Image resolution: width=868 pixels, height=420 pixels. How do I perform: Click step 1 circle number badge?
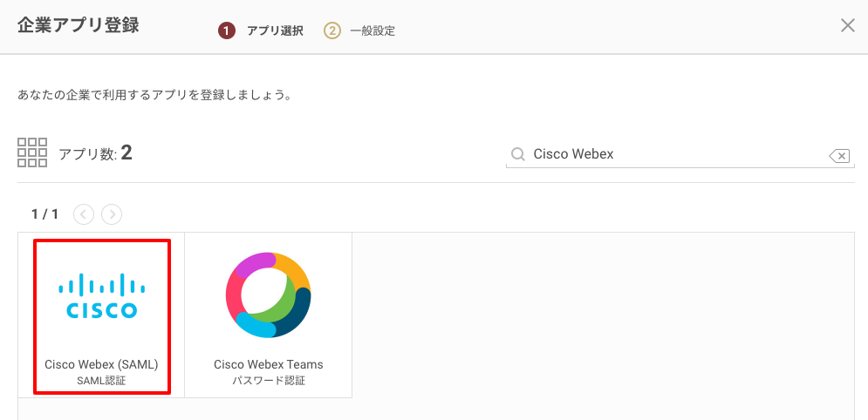click(x=227, y=31)
